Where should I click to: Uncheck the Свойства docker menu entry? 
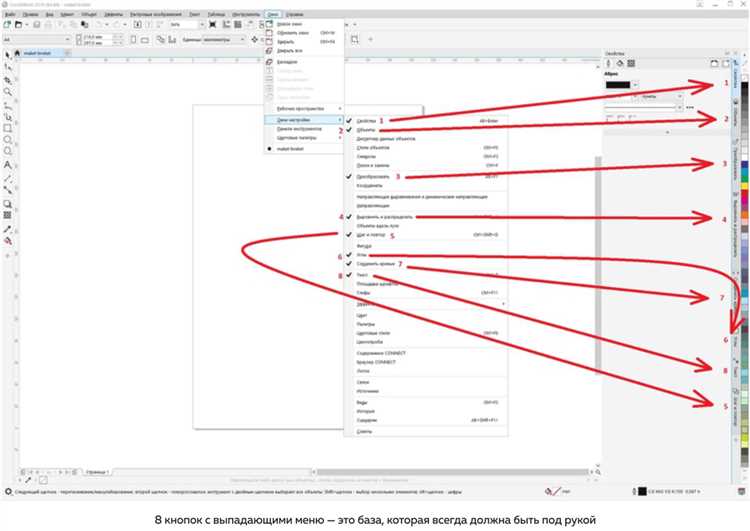[366, 121]
